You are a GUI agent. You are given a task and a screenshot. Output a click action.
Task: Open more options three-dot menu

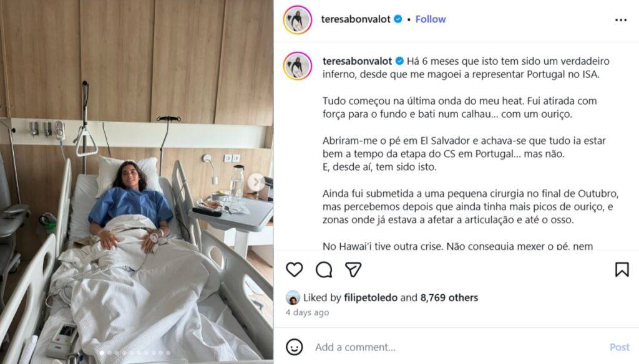(621, 20)
